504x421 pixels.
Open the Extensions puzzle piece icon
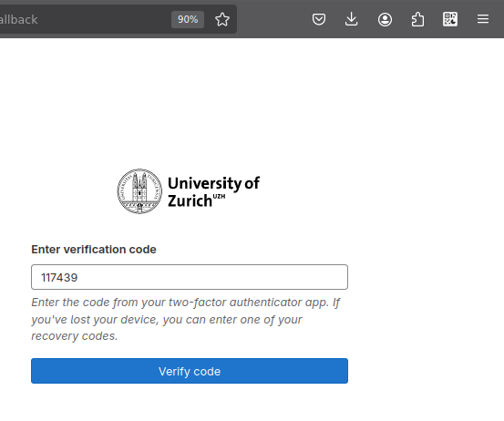(417, 19)
